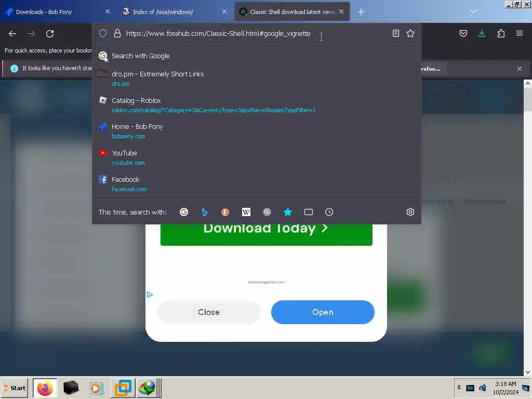Search history with the clock icon
The height and width of the screenshot is (399, 532).
pyautogui.click(x=329, y=212)
